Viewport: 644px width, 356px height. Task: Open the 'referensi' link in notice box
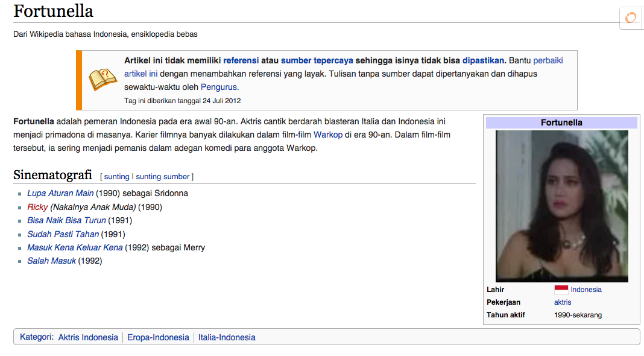(241, 60)
